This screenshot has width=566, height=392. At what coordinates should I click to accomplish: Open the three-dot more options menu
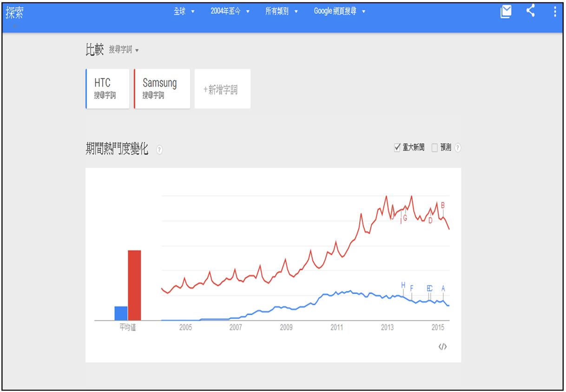tap(555, 12)
